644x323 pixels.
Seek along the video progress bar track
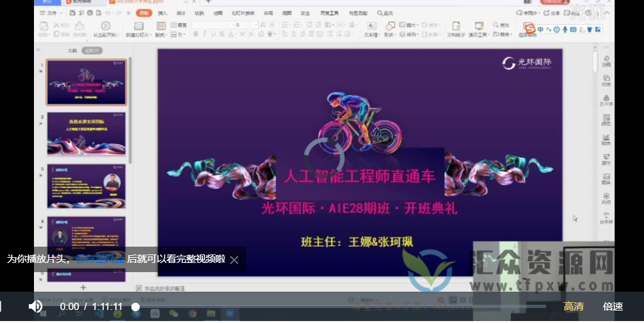point(341,307)
